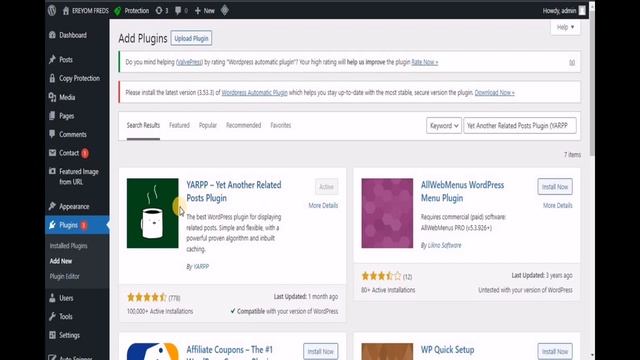Screen dimensions: 640x360
Task: Click the WordPress logo in admin bar
Action: [52, 11]
